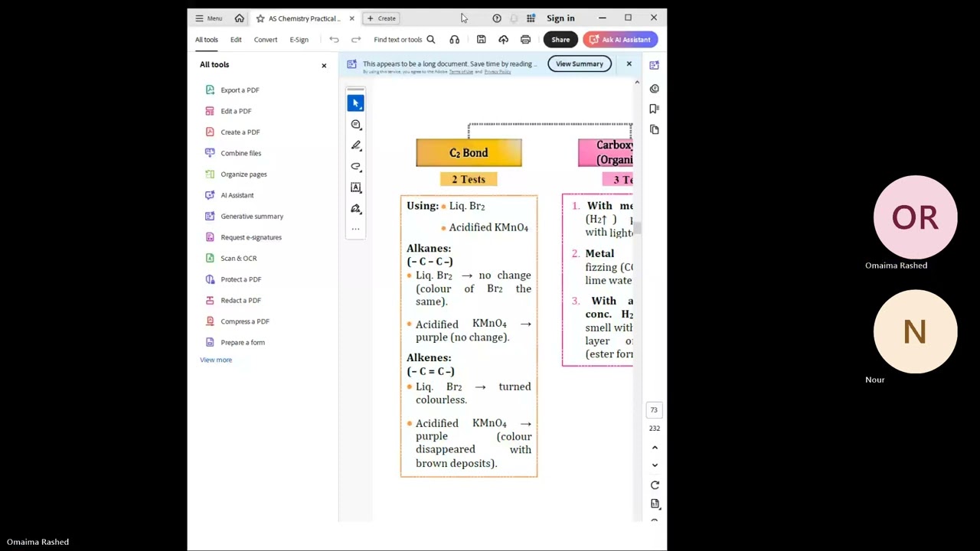This screenshot has width=980, height=551.
Task: Open the Help question mark icon
Action: 497,18
